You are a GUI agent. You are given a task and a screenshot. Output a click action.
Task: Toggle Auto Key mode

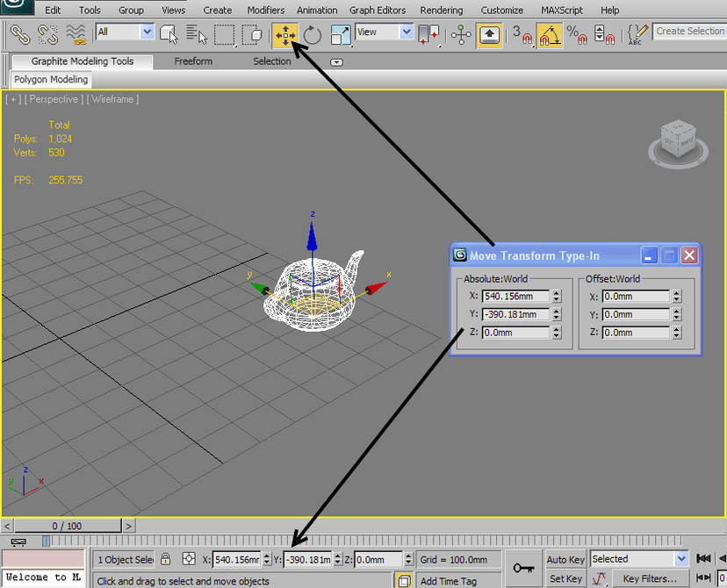point(565,560)
